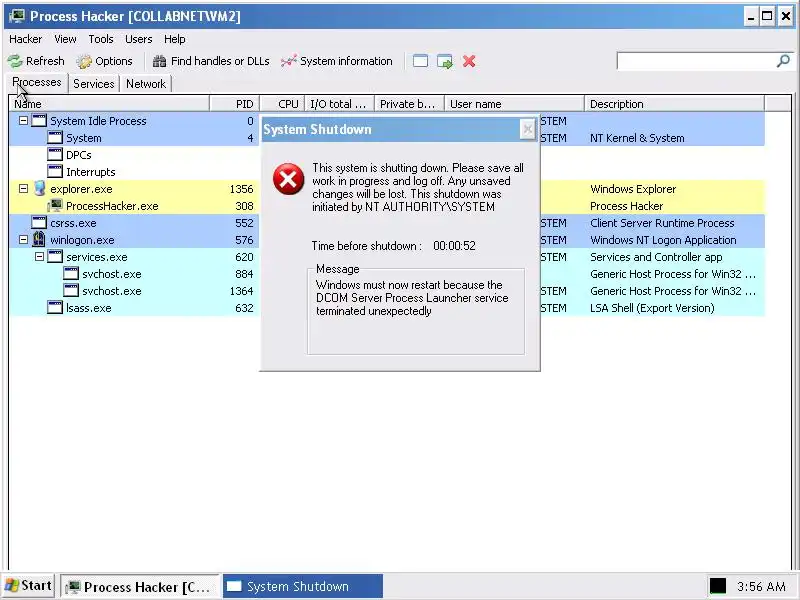Click the System Idle Process icon
The width and height of the screenshot is (800, 600).
click(39, 120)
